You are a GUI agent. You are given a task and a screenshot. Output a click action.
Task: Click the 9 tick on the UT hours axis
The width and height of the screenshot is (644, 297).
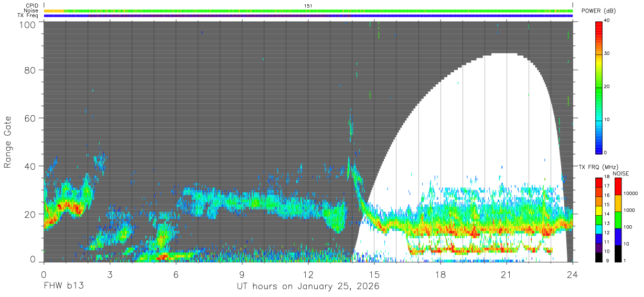242,274
